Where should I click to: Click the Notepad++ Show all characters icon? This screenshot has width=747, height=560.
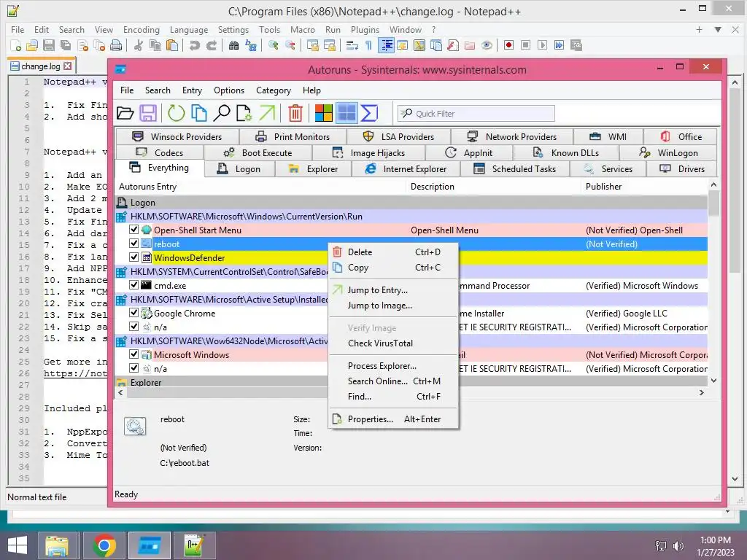[x=368, y=45]
